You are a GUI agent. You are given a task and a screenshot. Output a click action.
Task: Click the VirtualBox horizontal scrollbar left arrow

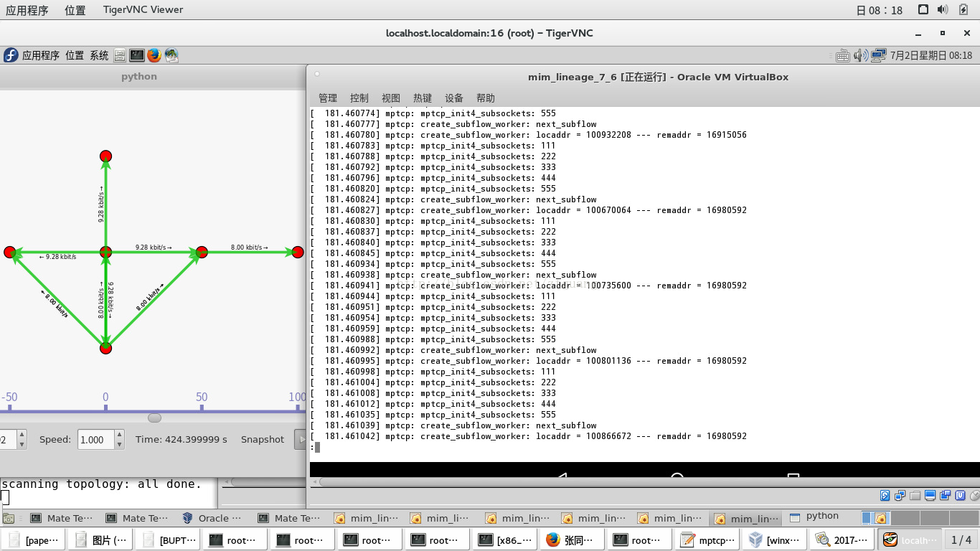point(314,482)
